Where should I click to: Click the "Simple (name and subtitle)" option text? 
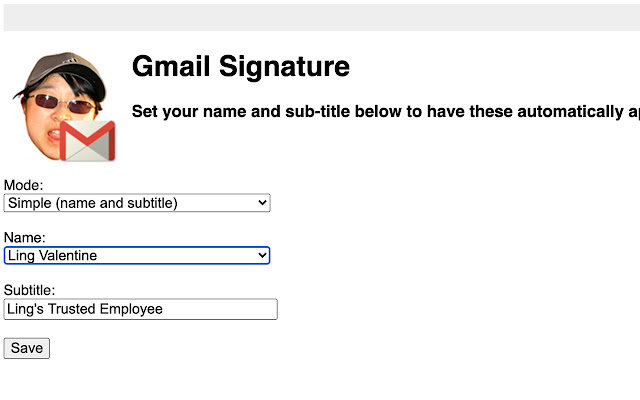point(92,203)
